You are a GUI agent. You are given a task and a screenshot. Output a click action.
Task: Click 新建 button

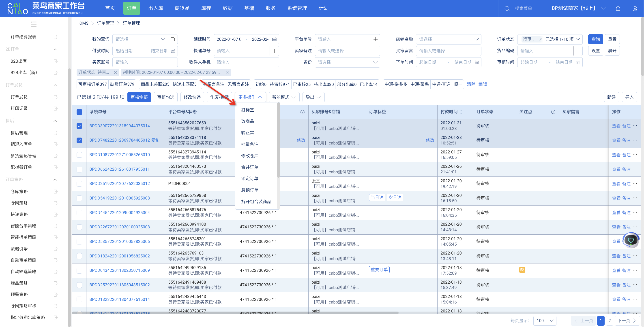coord(611,97)
